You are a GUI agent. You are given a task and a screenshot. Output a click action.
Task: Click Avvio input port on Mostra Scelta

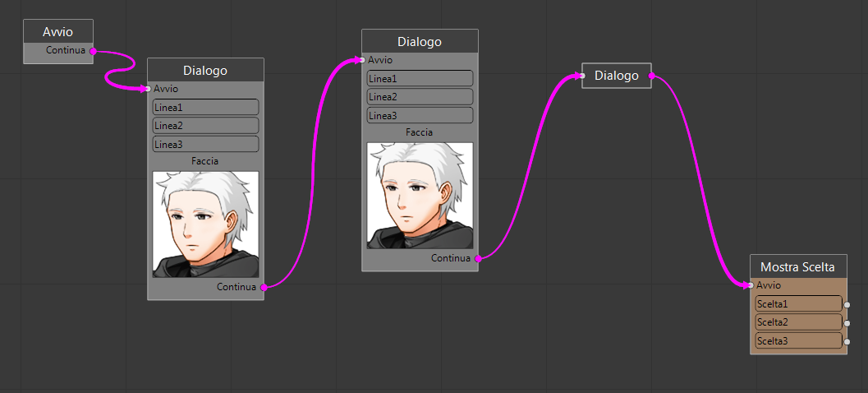[x=751, y=285]
